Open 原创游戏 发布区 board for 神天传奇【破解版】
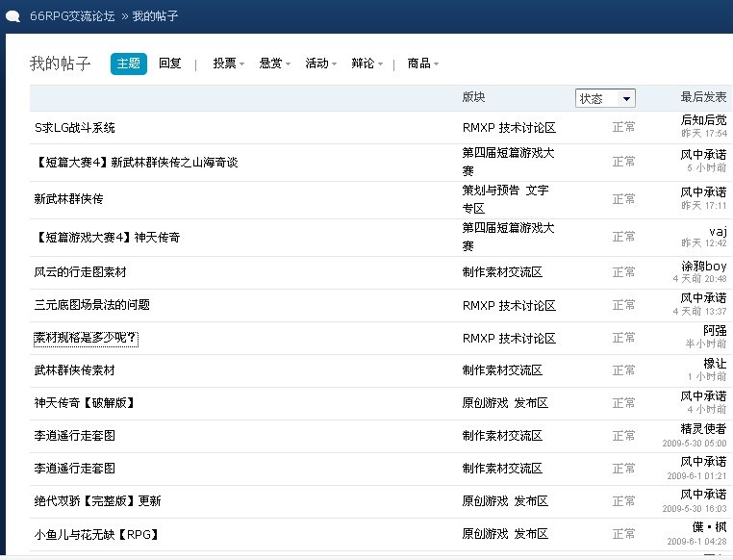 [505, 403]
